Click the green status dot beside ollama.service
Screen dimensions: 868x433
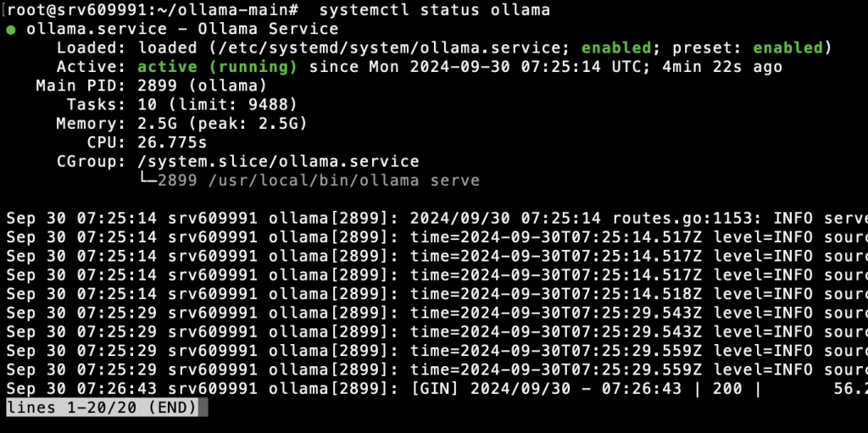click(x=10, y=30)
